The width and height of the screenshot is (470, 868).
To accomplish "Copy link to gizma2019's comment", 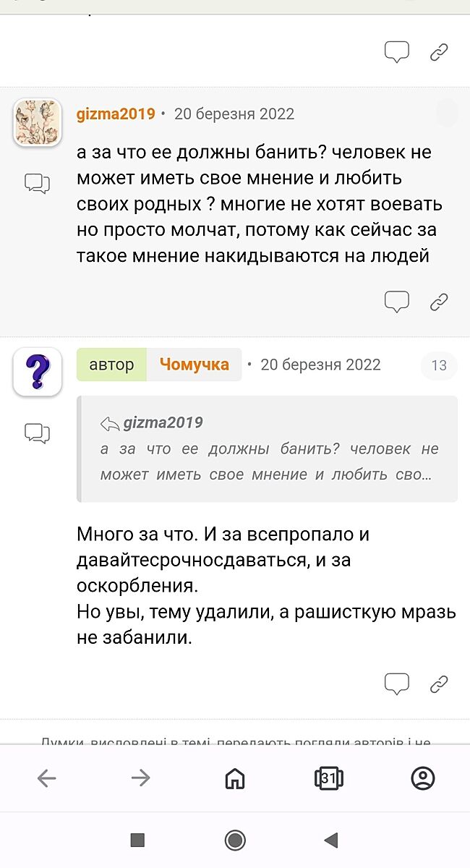I will 439,302.
